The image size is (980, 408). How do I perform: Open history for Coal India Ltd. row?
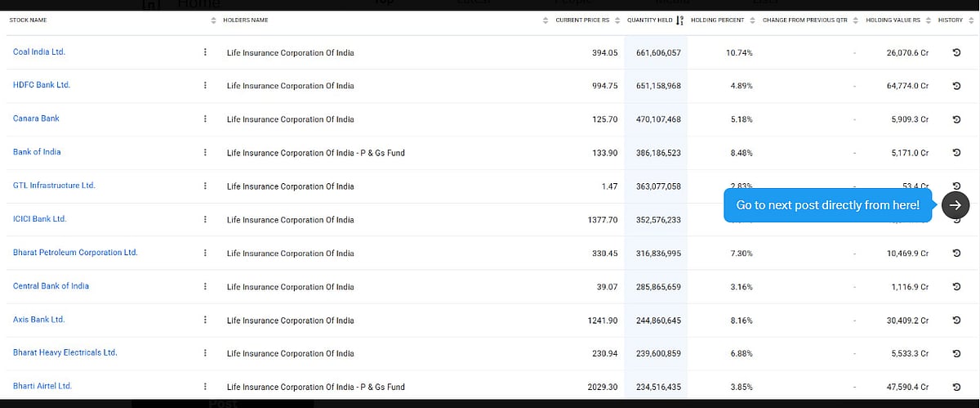click(x=956, y=52)
